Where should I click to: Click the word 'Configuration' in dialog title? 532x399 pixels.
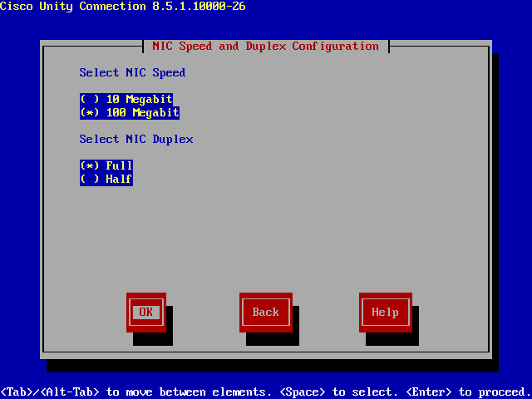[x=335, y=46]
